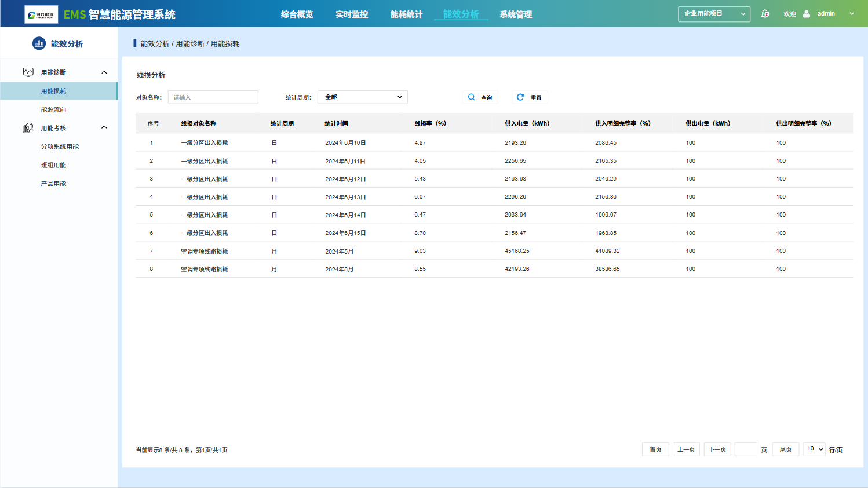Image resolution: width=868 pixels, height=488 pixels.
Task: Open rows-per-page dropdown showing 10
Action: [814, 449]
